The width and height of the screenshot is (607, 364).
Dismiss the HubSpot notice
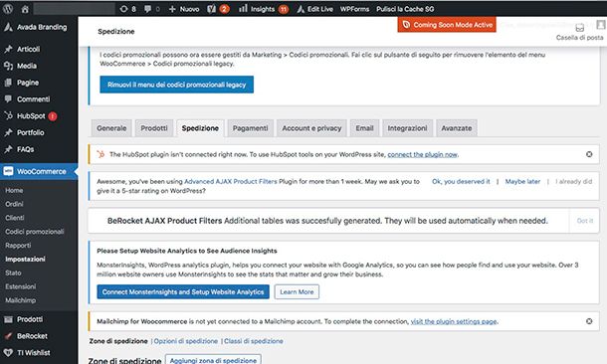point(589,154)
